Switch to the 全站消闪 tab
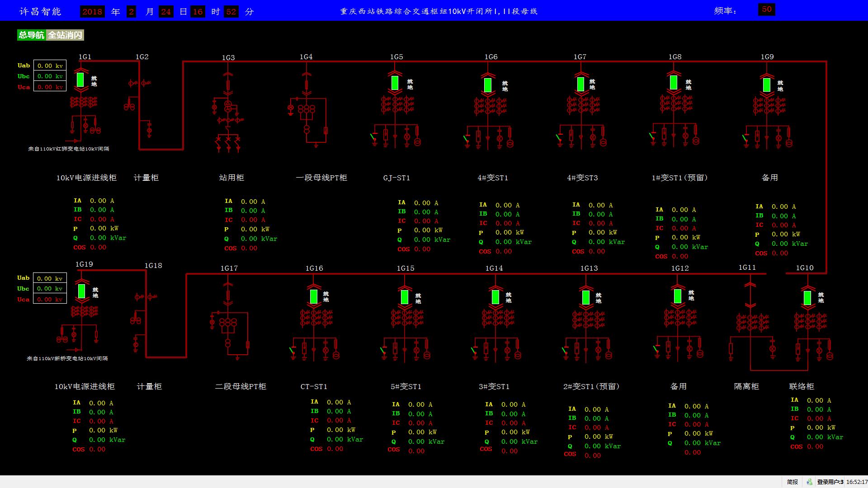 click(65, 35)
